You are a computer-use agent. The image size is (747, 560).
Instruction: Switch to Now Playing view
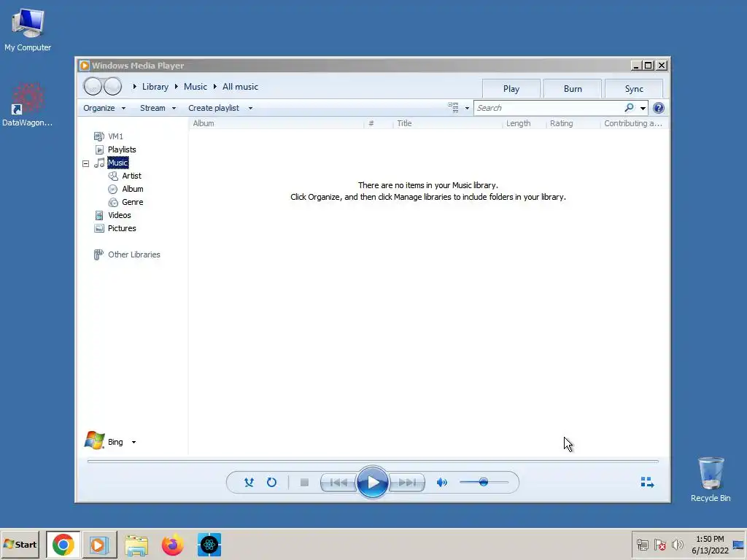point(647,483)
